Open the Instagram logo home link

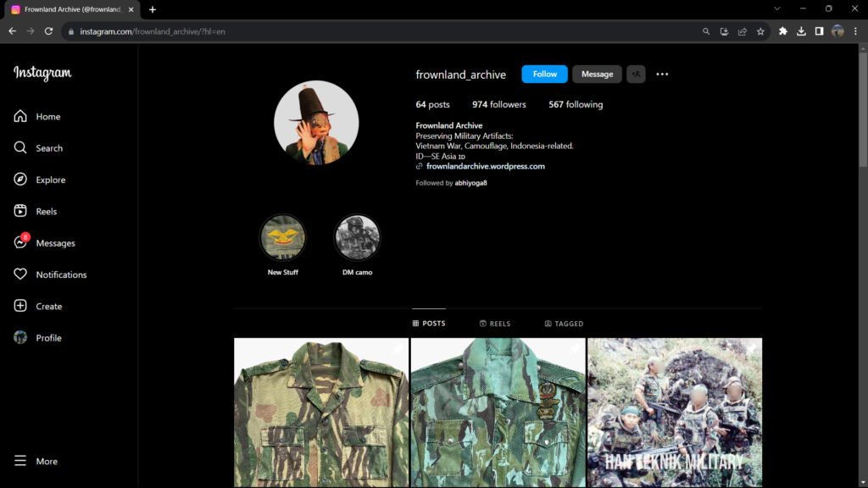pyautogui.click(x=42, y=73)
